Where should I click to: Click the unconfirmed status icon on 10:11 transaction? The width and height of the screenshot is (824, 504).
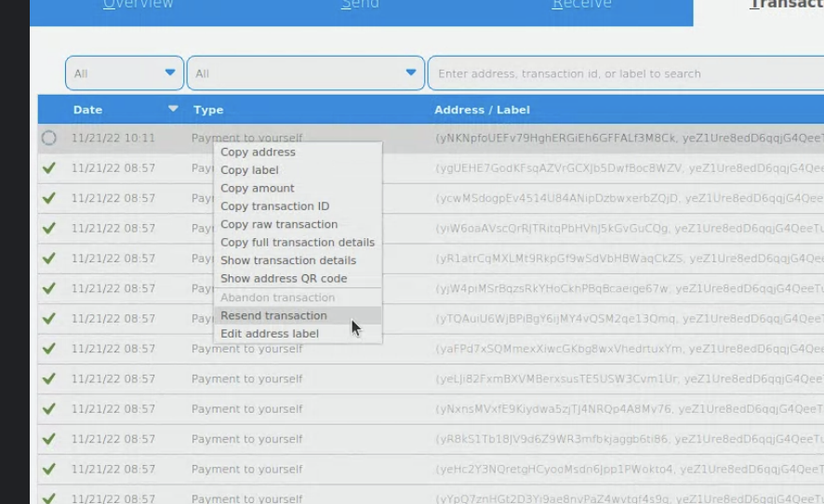[49, 139]
